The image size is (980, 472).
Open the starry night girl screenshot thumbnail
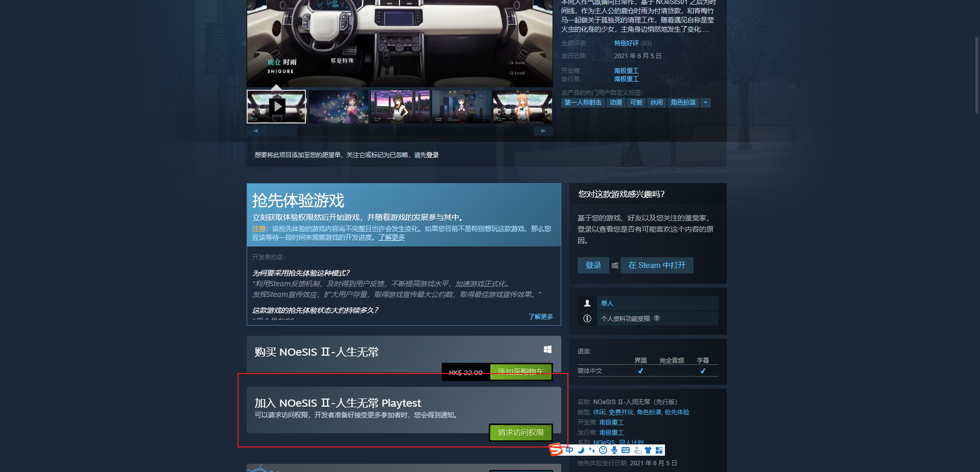pos(338,107)
